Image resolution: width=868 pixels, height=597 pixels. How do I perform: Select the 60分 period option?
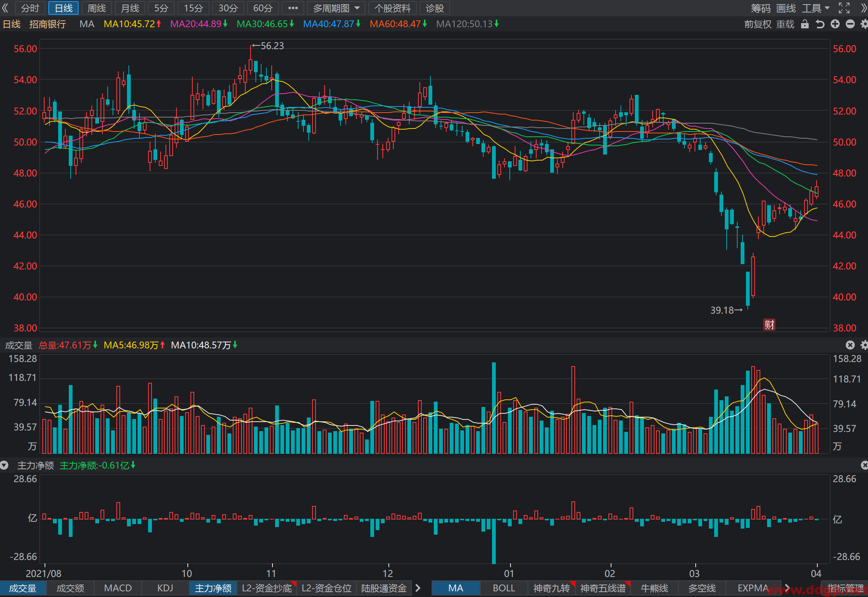263,8
